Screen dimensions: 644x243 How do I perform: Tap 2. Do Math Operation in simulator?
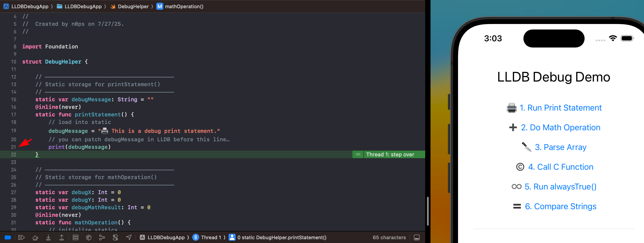tap(560, 127)
